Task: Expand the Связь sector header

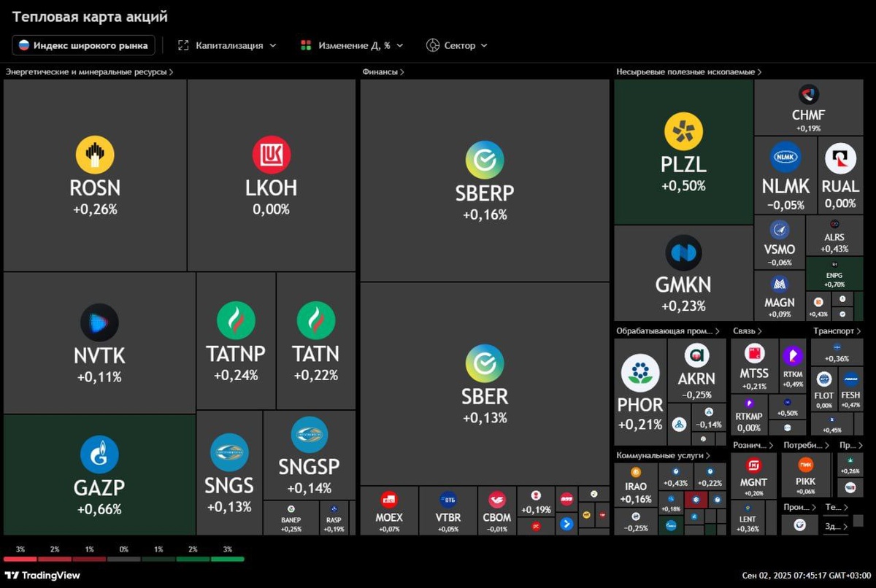Action: (x=748, y=331)
